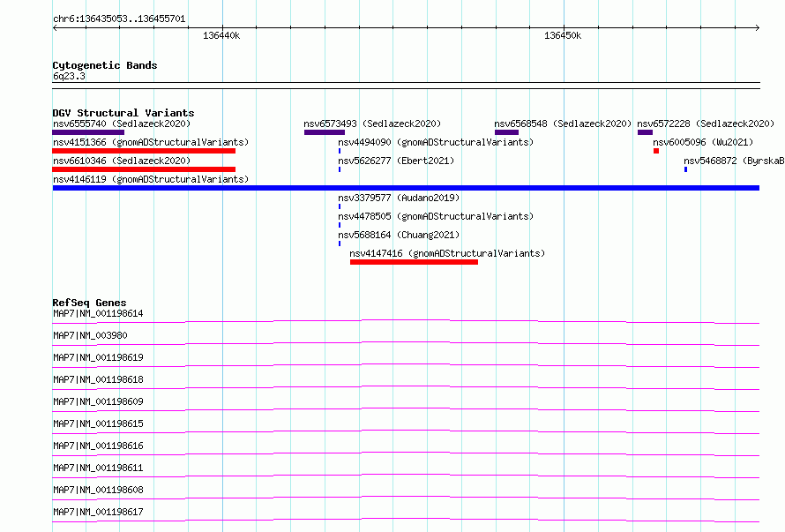Open variant nsv6573493 (Sedlazeck2020) label
Viewport: 785px width, 532px height.
pyautogui.click(x=372, y=124)
